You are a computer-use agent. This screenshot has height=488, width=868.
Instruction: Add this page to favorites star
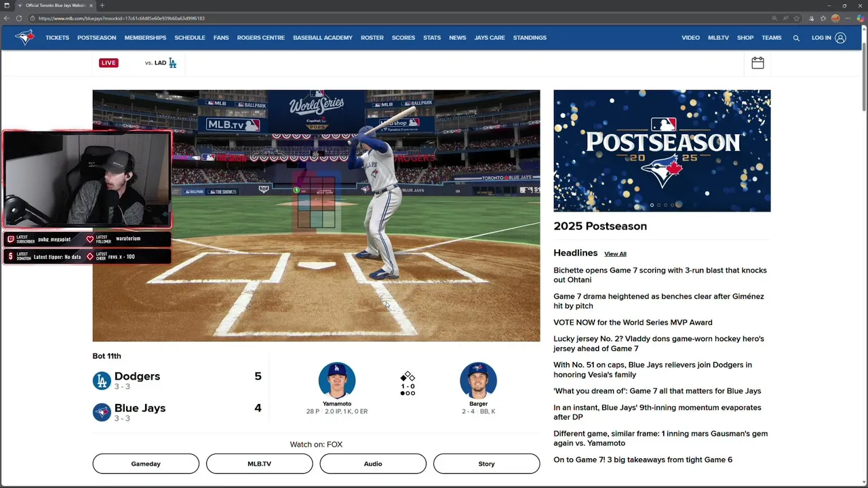tap(797, 18)
